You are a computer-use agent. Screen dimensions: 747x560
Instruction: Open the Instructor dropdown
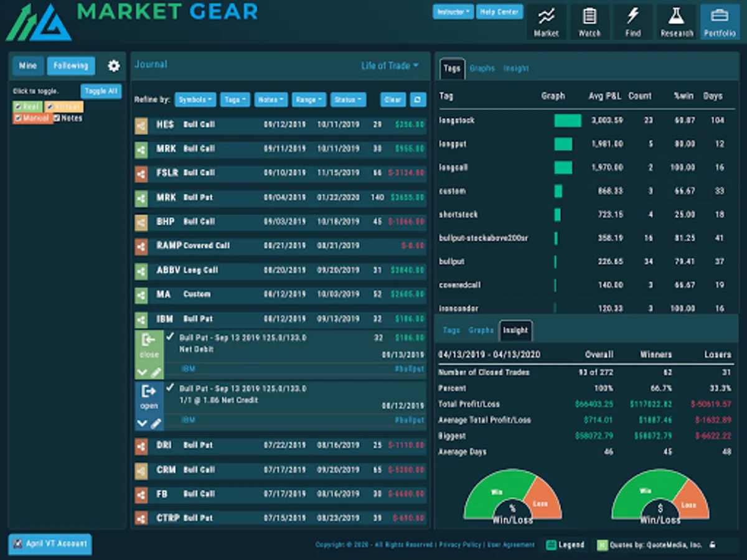tap(453, 12)
